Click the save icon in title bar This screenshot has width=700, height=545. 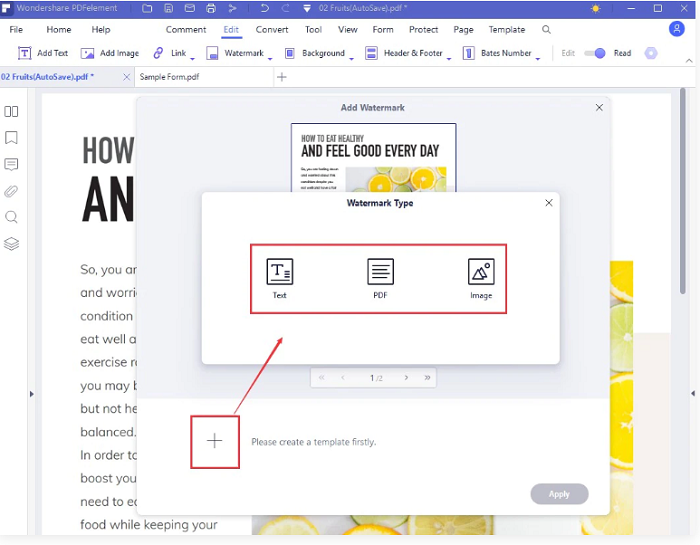point(168,8)
